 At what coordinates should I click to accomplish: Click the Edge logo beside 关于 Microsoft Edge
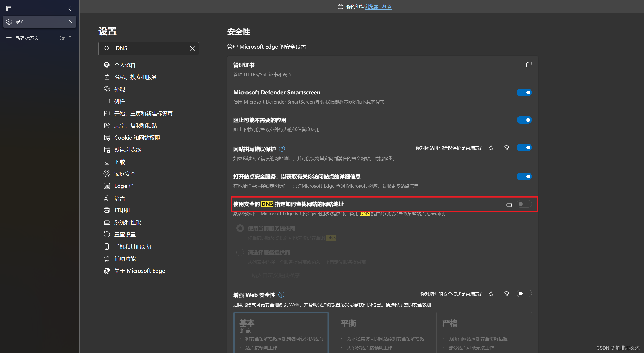pos(107,271)
